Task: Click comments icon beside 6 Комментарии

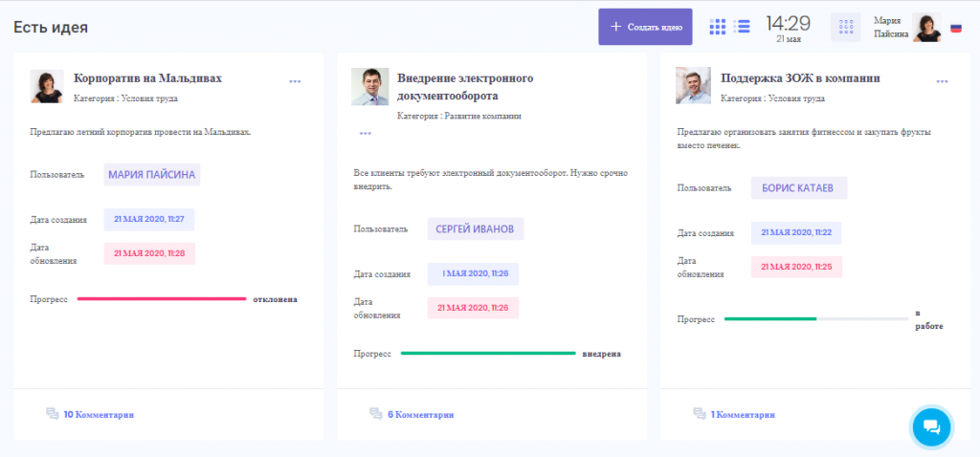Action: [376, 414]
